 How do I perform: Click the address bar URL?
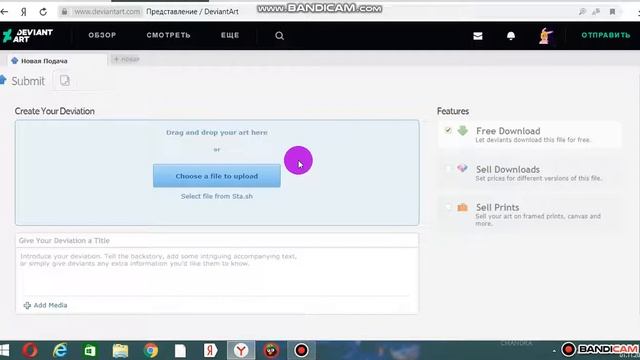[107, 12]
